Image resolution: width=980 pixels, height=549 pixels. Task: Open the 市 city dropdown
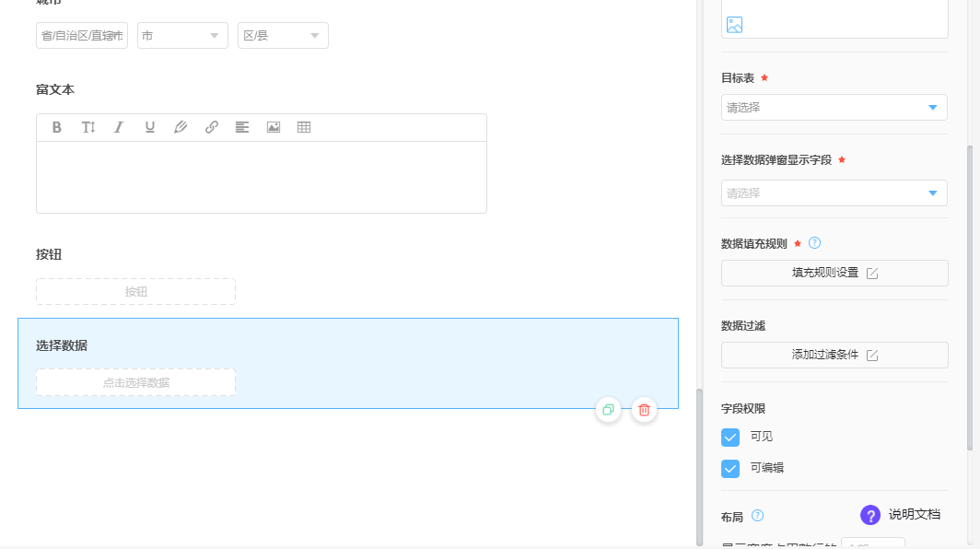tap(182, 36)
